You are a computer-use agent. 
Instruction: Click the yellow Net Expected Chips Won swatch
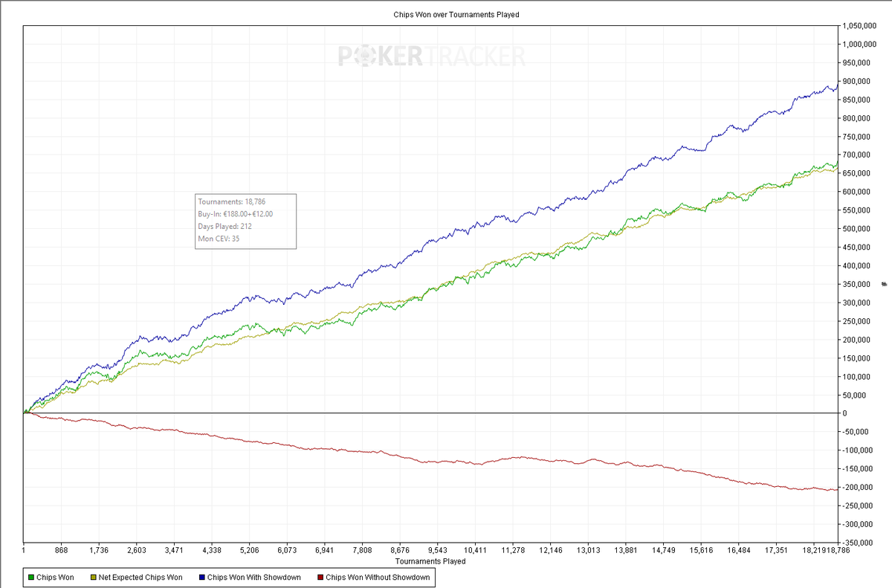click(92, 577)
